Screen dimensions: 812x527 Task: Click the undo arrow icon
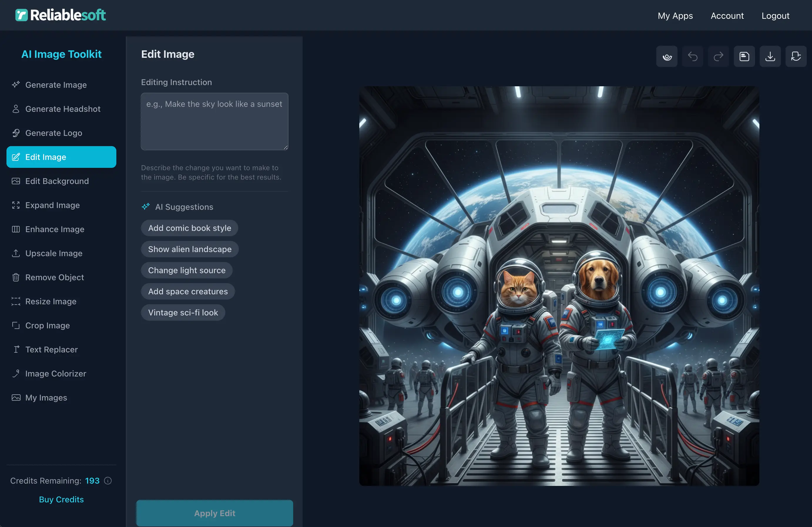tap(692, 56)
